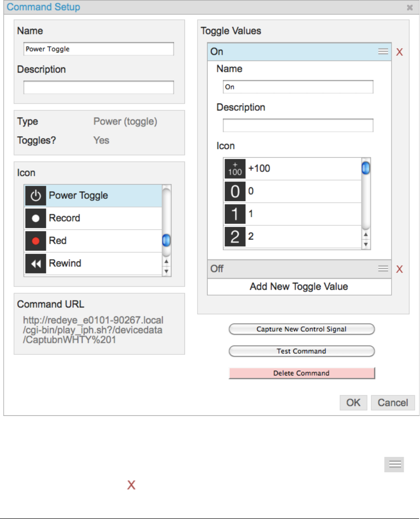
Task: Focus the command Name field 'Power Toggle'
Action: click(99, 49)
